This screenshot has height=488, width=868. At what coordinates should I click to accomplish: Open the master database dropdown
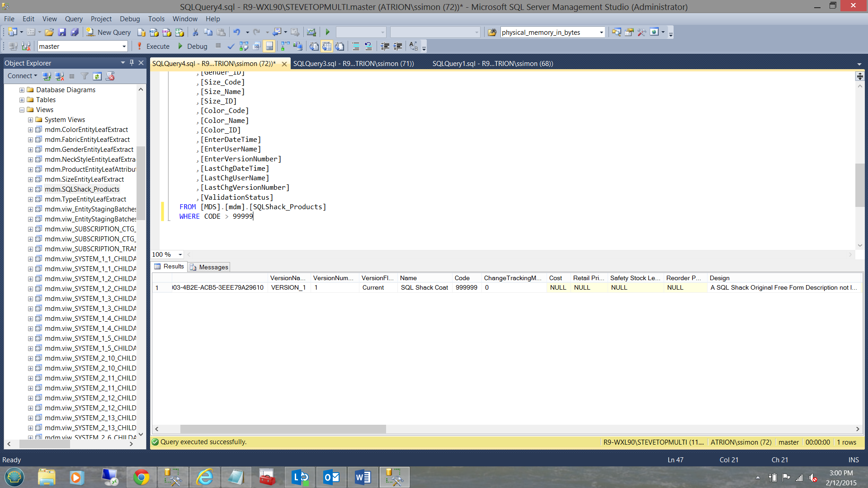[x=124, y=47]
